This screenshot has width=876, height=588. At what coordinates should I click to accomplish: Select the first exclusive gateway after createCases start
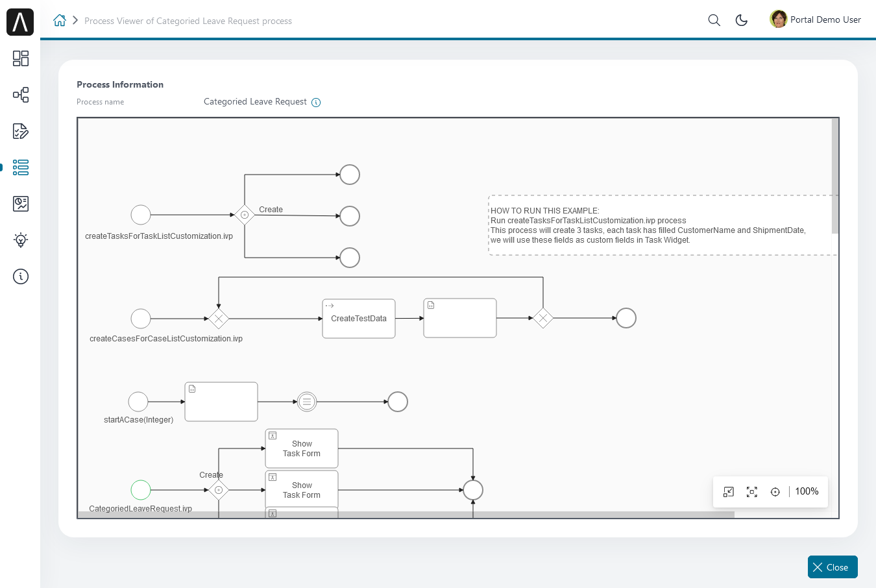(219, 319)
